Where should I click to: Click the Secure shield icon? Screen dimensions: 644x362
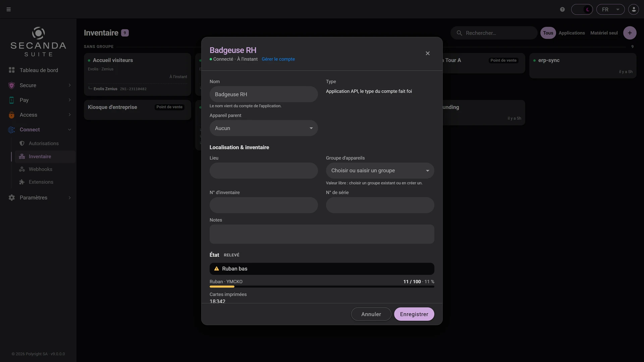point(12,85)
